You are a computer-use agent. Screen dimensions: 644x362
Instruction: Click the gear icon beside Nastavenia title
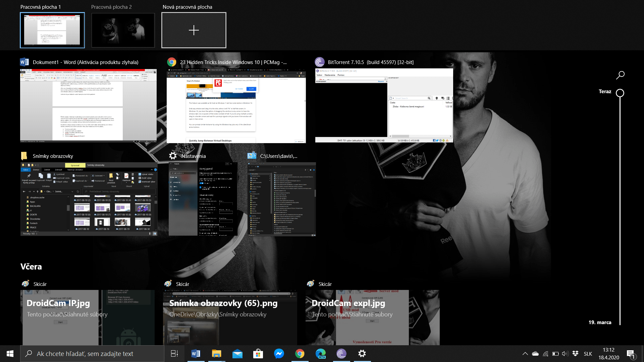point(173,156)
